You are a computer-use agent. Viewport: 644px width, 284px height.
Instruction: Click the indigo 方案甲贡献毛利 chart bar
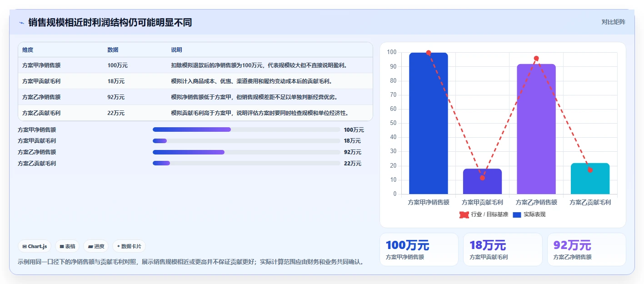[482, 181]
